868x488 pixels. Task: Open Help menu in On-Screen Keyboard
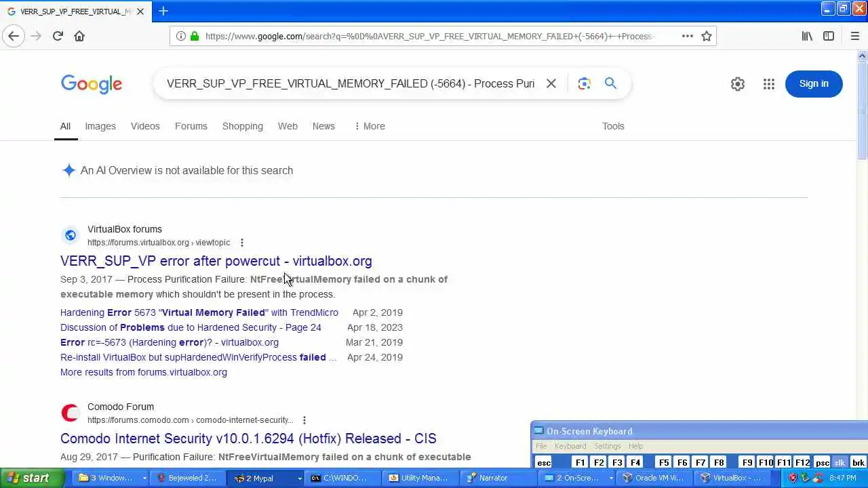(635, 446)
